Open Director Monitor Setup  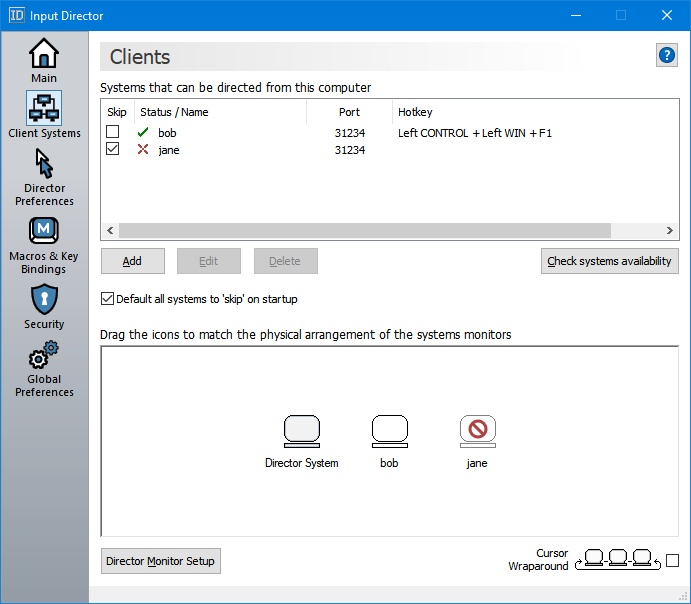point(161,561)
